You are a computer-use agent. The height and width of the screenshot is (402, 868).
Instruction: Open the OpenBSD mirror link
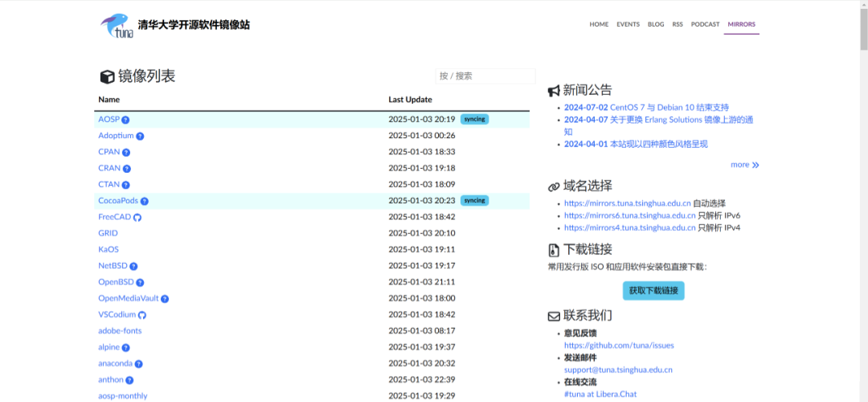click(x=117, y=282)
